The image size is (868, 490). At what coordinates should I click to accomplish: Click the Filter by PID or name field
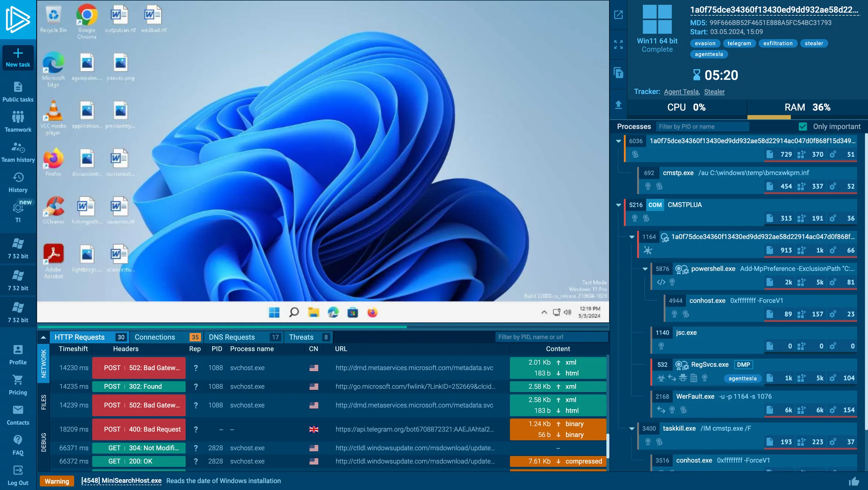tap(702, 126)
